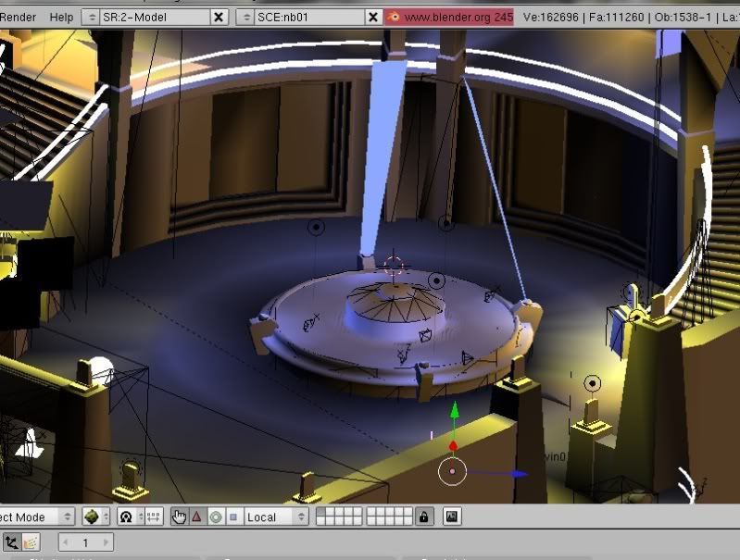Click the pivot point icon
Viewport: 740px width, 560px height.
(x=126, y=517)
